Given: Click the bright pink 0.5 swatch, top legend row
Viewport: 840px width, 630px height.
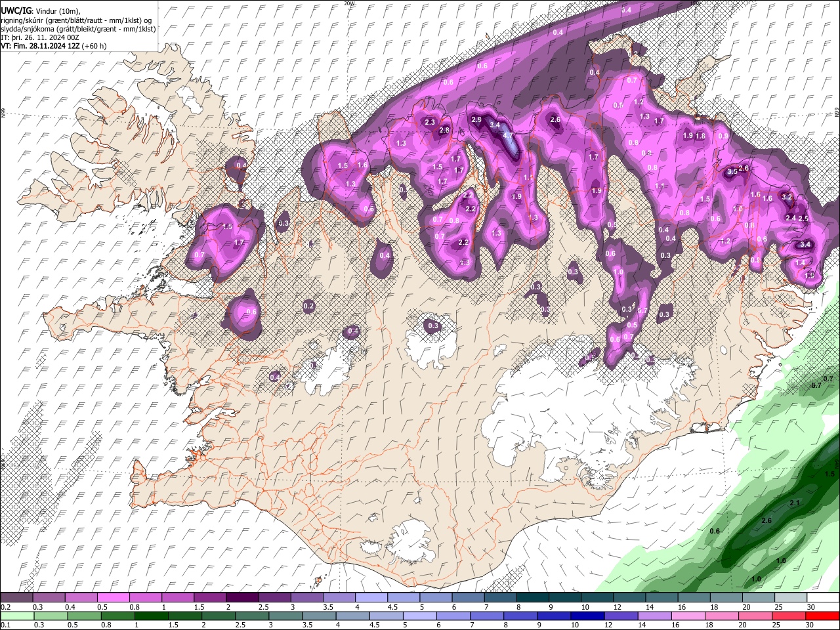Looking at the screenshot, I should point(115,598).
